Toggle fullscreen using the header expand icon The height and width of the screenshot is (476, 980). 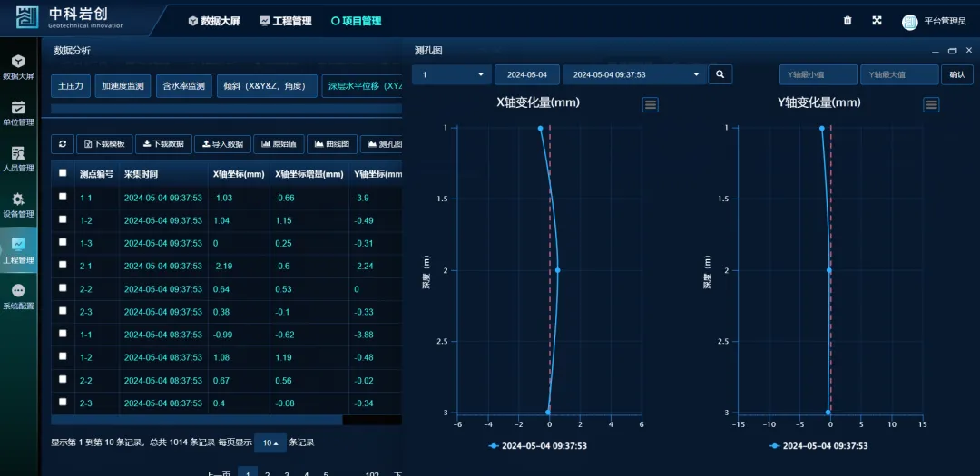[877, 21]
